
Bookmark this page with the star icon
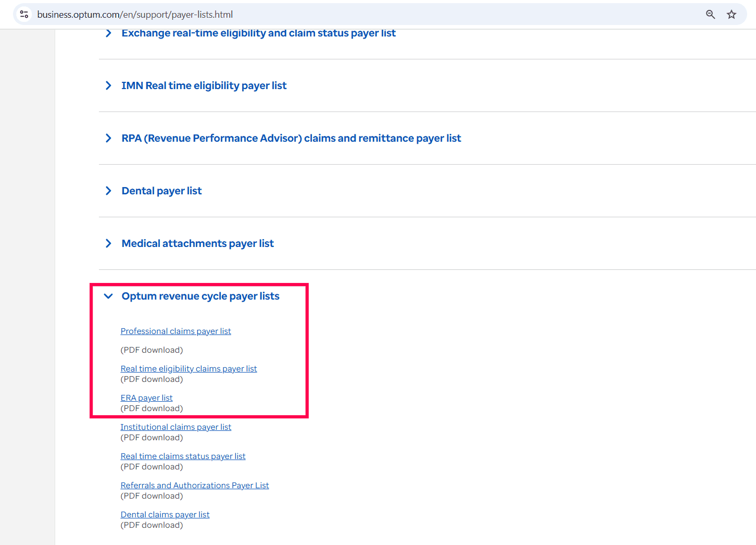pos(732,15)
